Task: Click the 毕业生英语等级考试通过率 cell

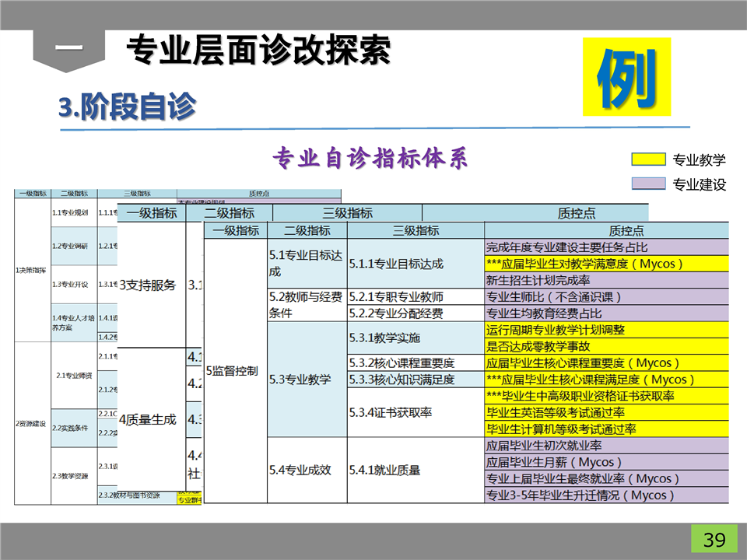Action: coord(606,412)
